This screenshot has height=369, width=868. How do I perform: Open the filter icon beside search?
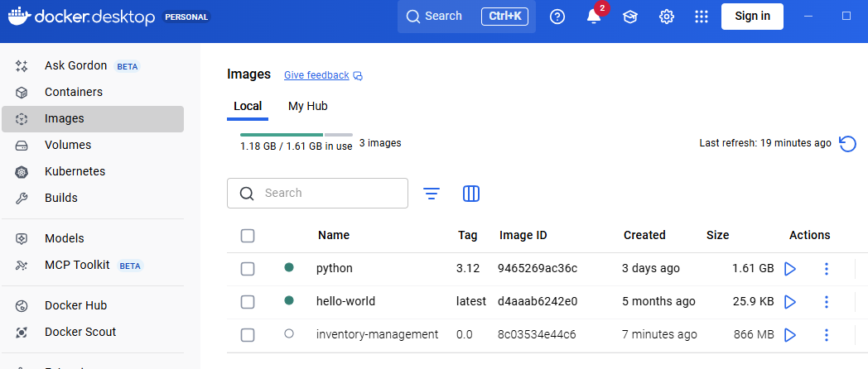point(432,193)
